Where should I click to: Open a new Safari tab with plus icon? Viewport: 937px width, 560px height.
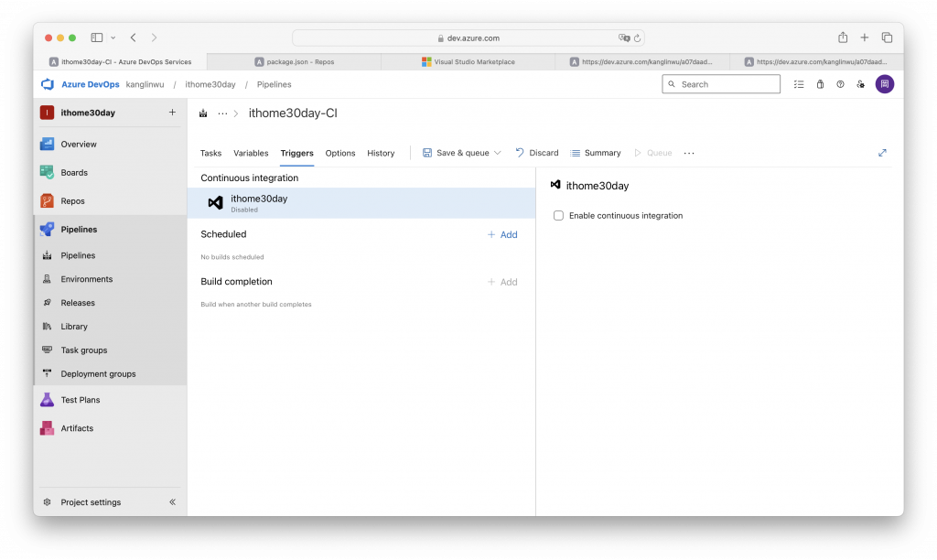coord(864,38)
